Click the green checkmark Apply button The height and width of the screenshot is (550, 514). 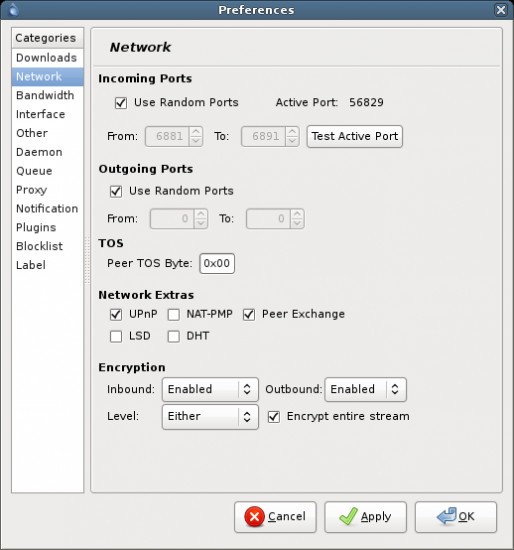(365, 517)
